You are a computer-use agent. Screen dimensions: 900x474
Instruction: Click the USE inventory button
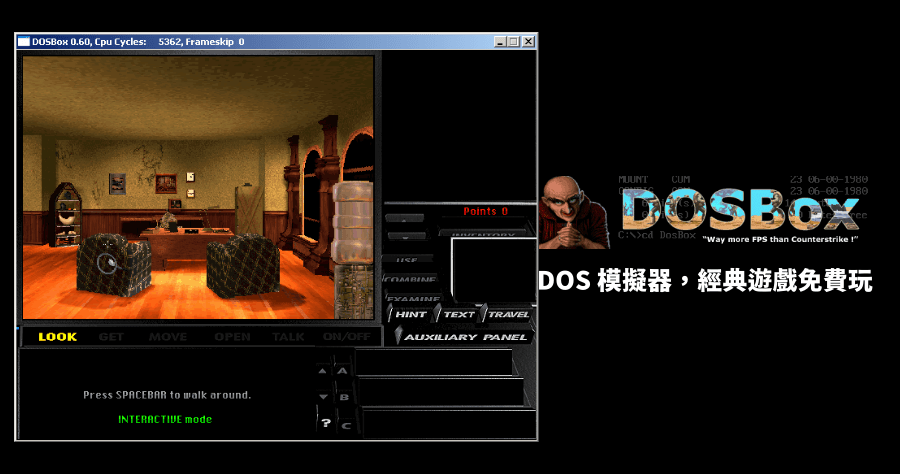[407, 259]
